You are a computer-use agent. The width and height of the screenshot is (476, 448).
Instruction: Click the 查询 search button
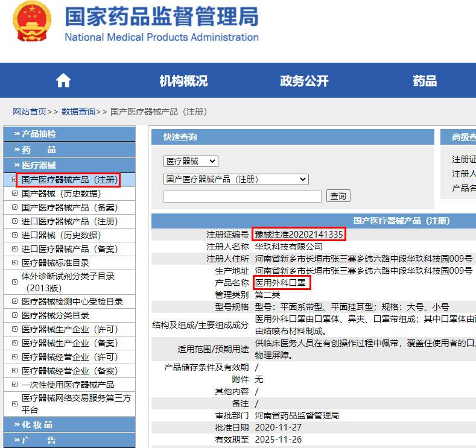[x=338, y=196]
